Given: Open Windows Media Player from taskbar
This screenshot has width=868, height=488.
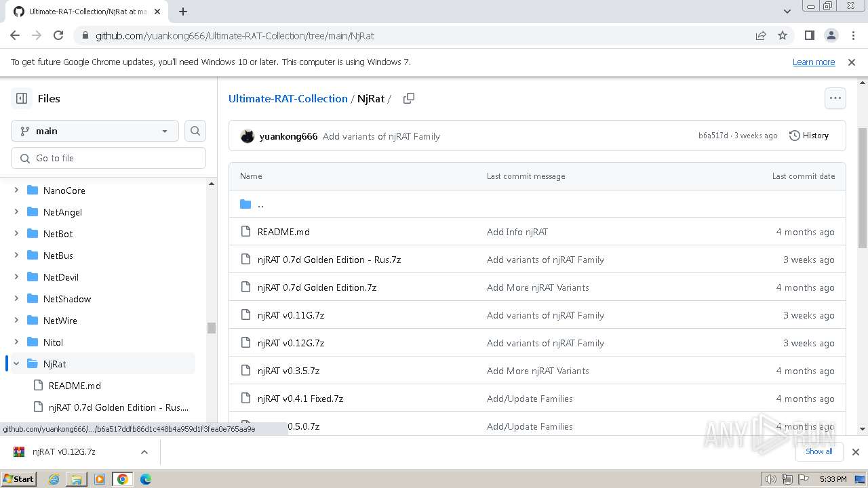Looking at the screenshot, I should (100, 479).
